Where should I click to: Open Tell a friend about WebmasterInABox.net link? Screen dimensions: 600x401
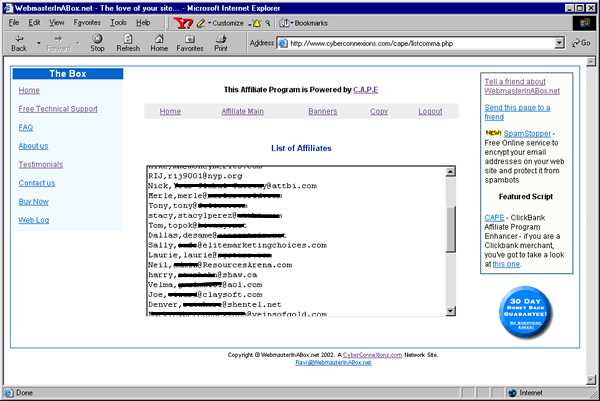pyautogui.click(x=522, y=86)
